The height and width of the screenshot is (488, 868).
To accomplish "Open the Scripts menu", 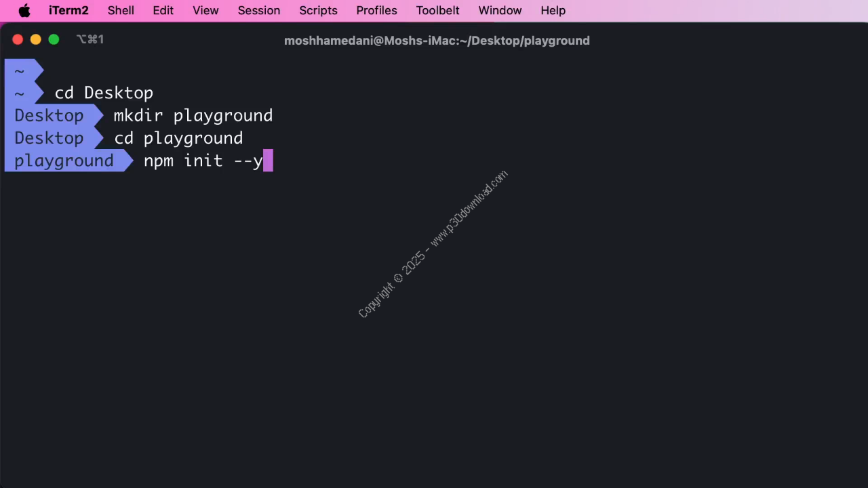I will (318, 11).
